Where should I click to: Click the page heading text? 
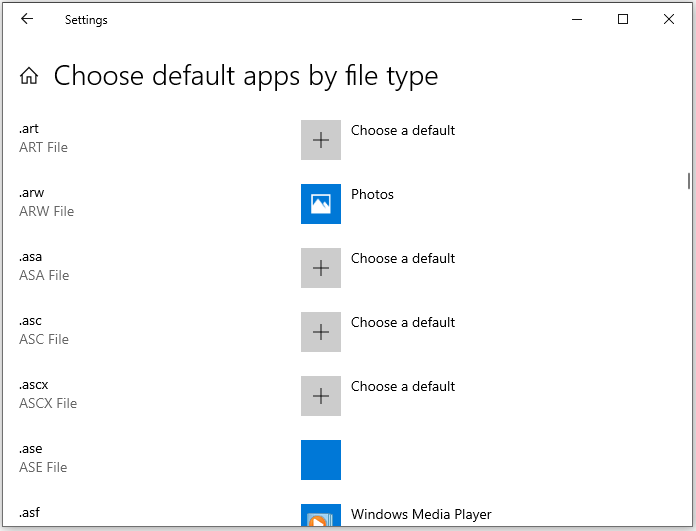[246, 76]
